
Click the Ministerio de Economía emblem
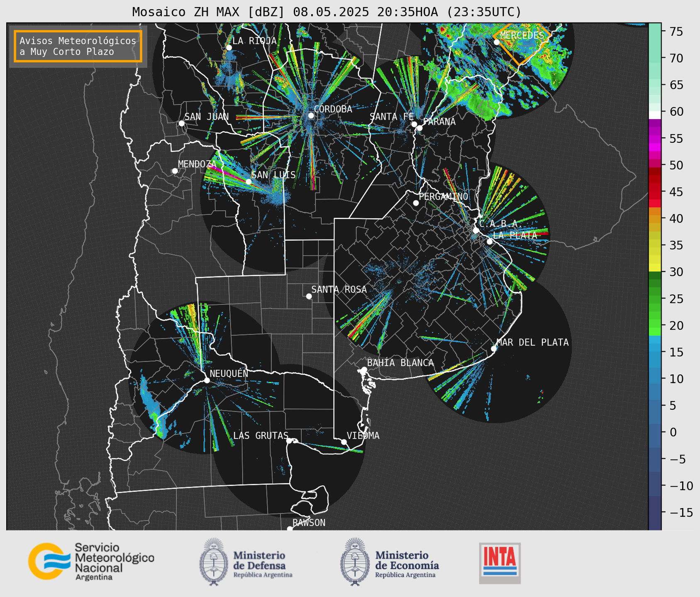355,562
